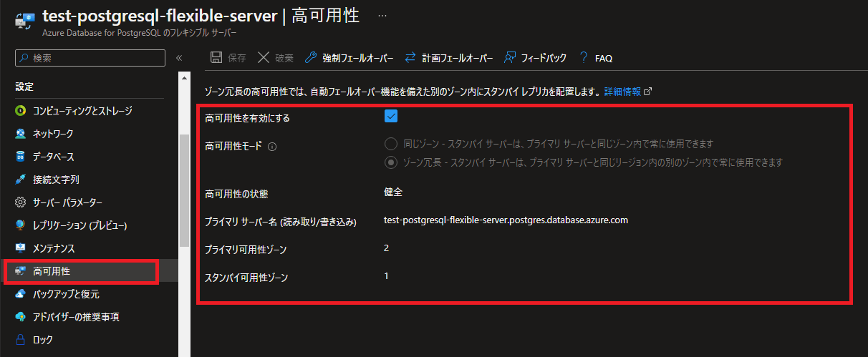The image size is (868, 357).
Task: Click page title test-postgresql-flexible-server | 高可用性
Action: [201, 16]
